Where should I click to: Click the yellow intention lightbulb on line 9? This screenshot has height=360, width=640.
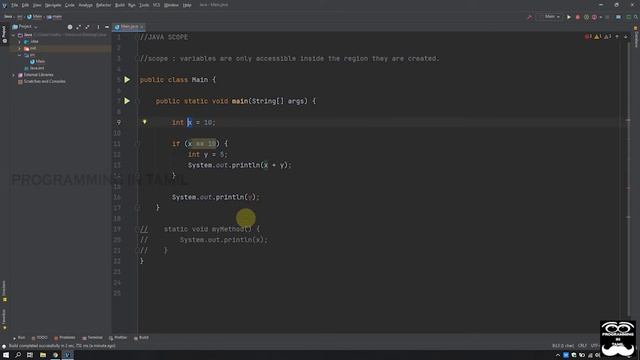(144, 122)
